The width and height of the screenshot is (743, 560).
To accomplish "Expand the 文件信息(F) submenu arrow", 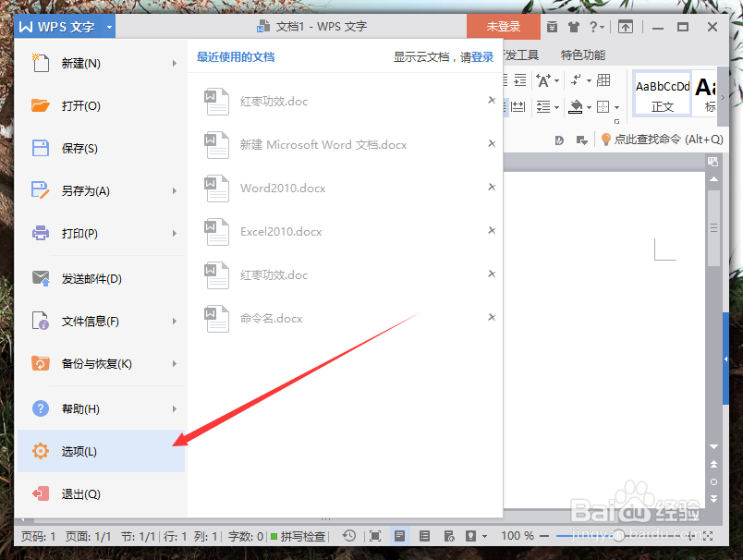I will coord(175,322).
